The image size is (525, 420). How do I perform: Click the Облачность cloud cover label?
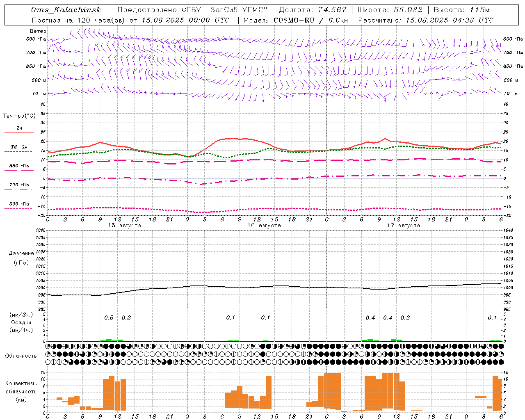pyautogui.click(x=21, y=356)
